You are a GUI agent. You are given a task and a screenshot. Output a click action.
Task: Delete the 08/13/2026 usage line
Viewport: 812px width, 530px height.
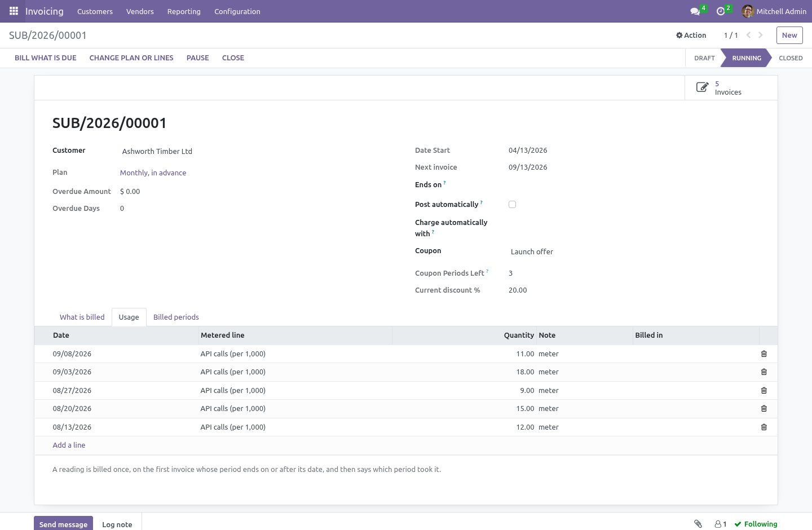pyautogui.click(x=764, y=427)
